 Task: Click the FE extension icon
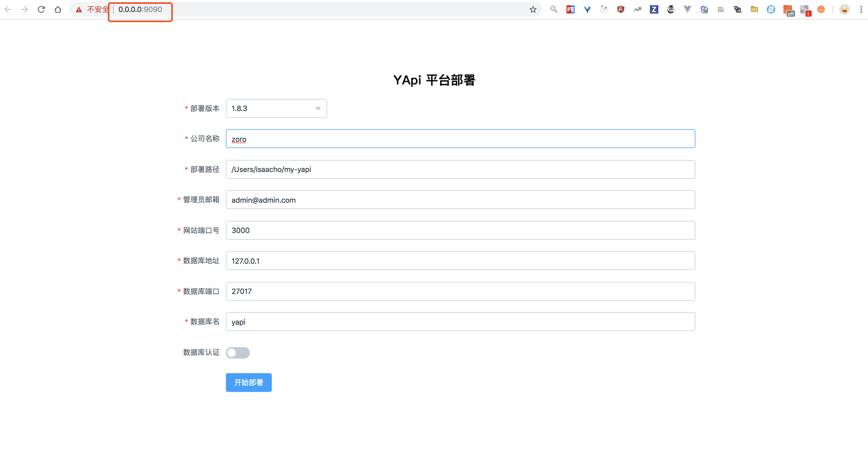[x=570, y=9]
